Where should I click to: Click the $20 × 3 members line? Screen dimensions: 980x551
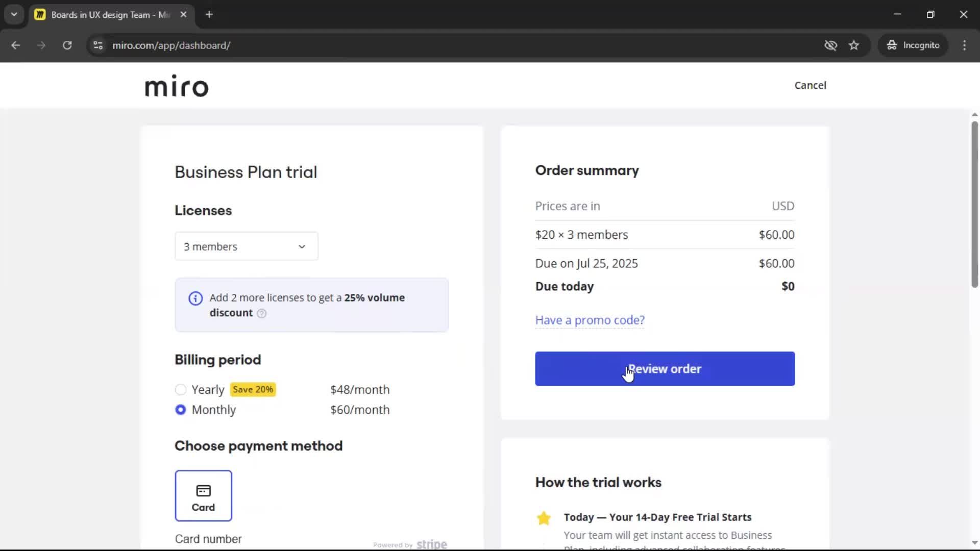(x=665, y=235)
